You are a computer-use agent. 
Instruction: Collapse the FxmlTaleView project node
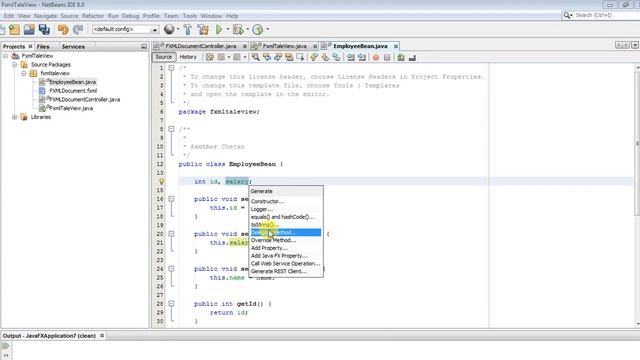coord(5,56)
